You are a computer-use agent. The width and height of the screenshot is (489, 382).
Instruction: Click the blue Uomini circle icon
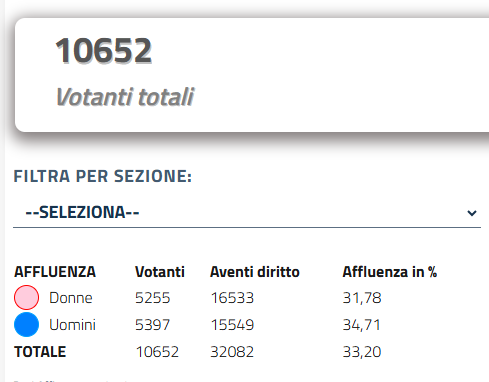[x=26, y=324]
